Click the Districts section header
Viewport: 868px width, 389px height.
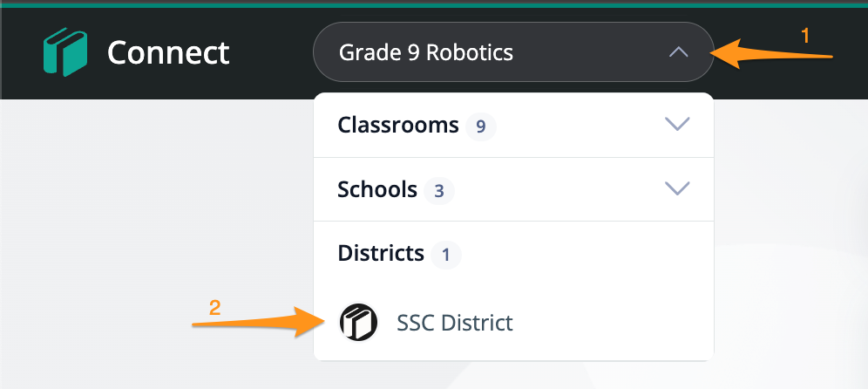click(x=381, y=255)
